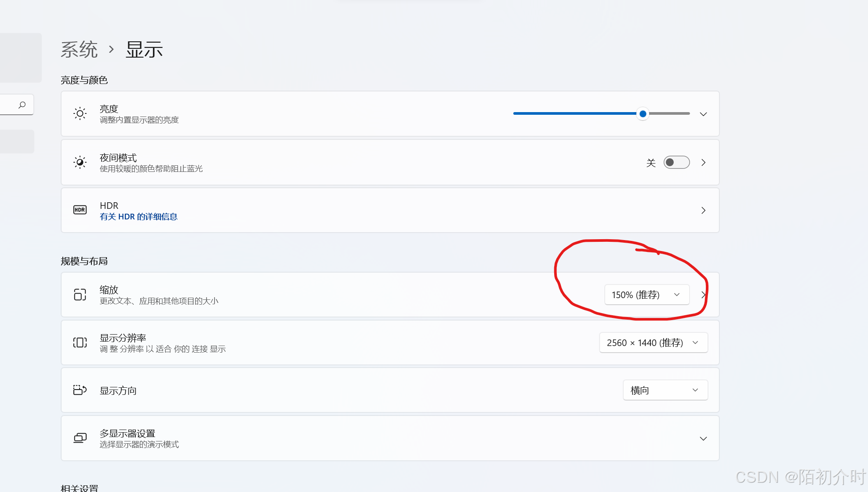The height and width of the screenshot is (492, 868).
Task: Click the display orientation (显示方向) icon
Action: 80,390
